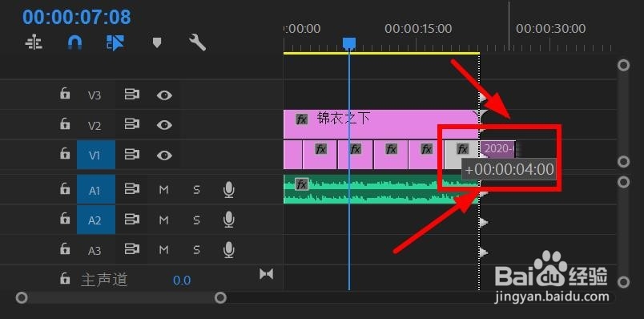Screen dimensions: 644x319
Task: Toggle sync lock on track A3
Action: tap(131, 248)
